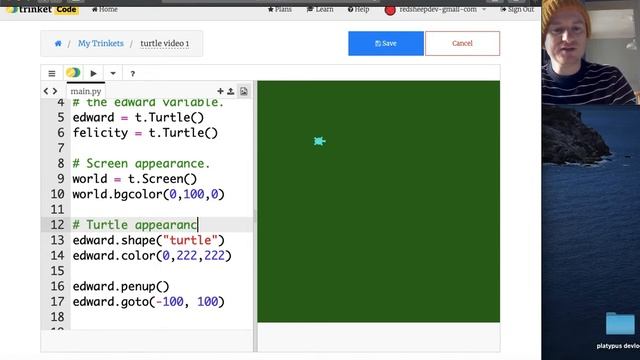
Task: Click code line 'edward = t.Turtle()'
Action: tap(138, 118)
